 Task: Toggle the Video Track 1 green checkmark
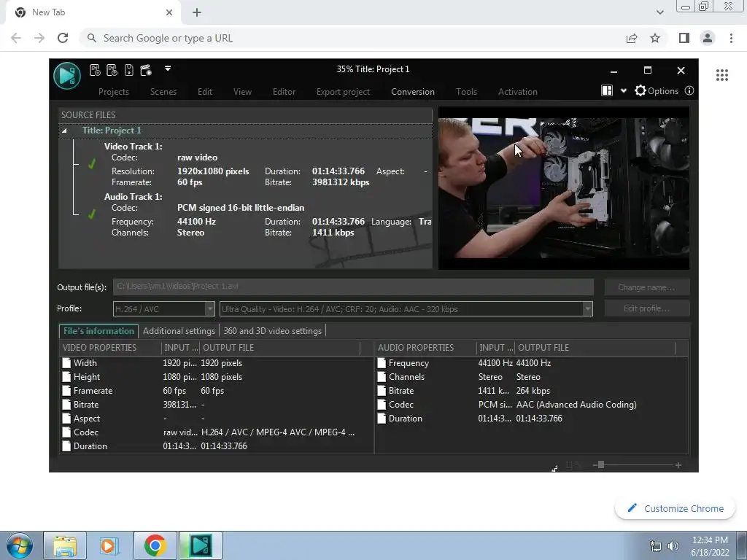pos(91,164)
